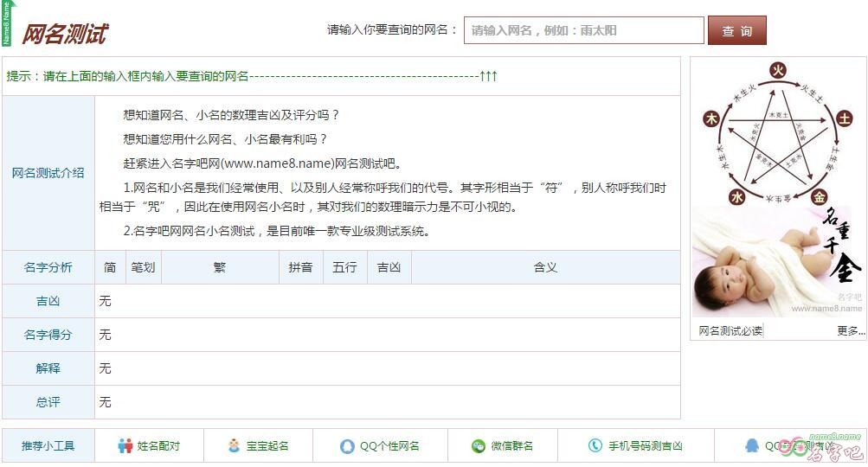The image size is (868, 467).
Task: Click the www.name8.name intro sentence
Action: (x=261, y=163)
